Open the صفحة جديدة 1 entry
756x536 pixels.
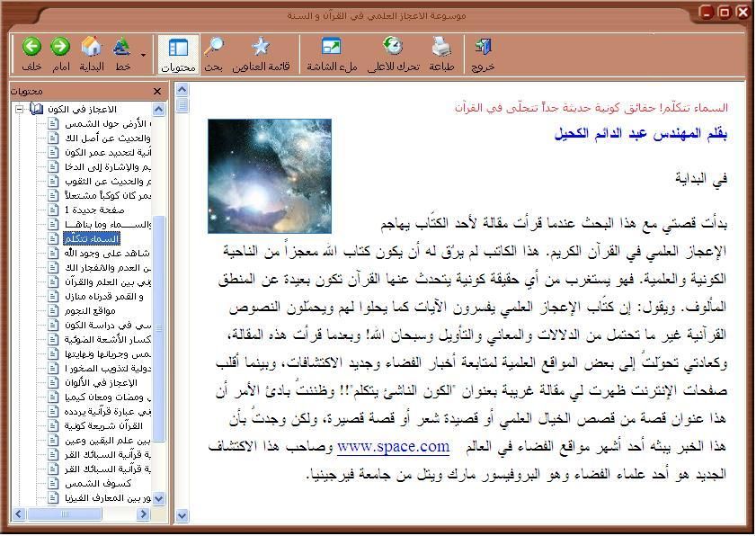tap(94, 210)
